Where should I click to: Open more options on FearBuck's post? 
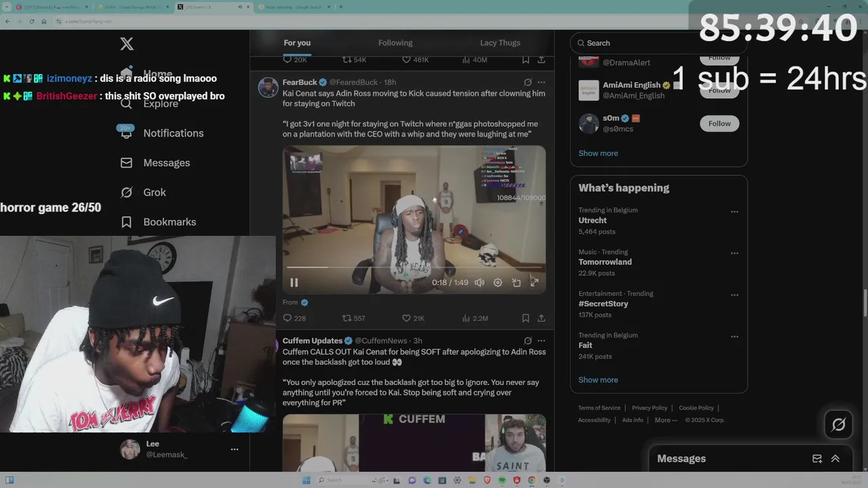(x=541, y=82)
